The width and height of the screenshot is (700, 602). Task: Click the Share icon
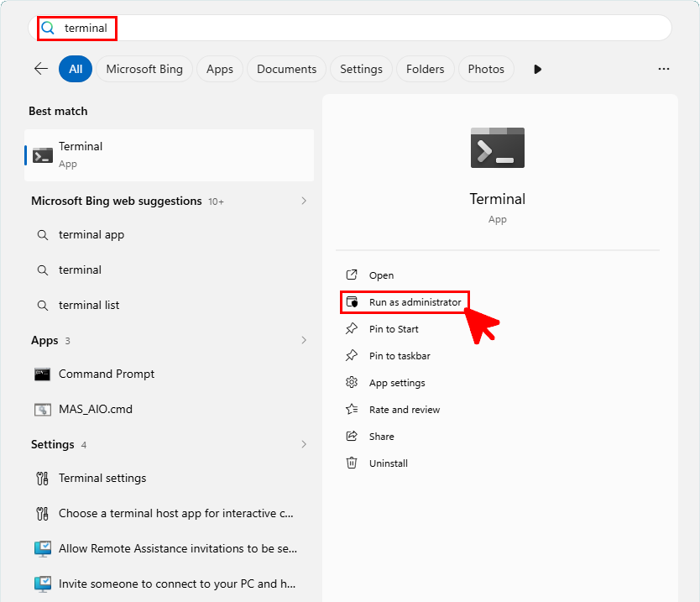coord(352,436)
